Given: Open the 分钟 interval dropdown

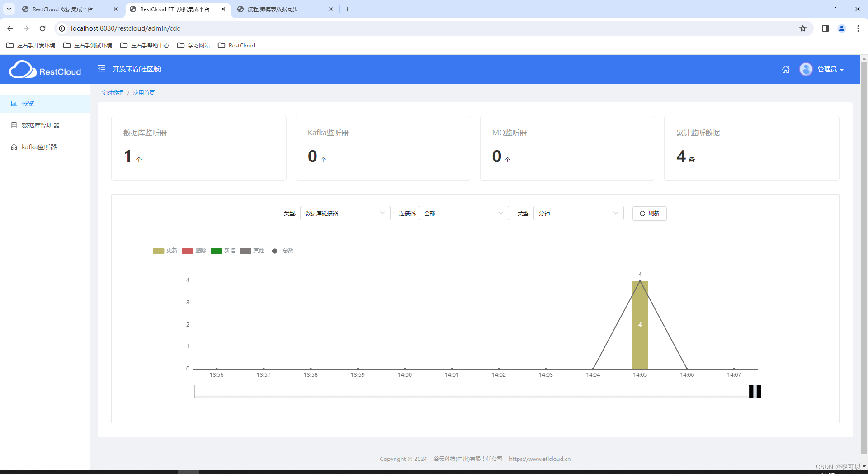Looking at the screenshot, I should pos(578,213).
